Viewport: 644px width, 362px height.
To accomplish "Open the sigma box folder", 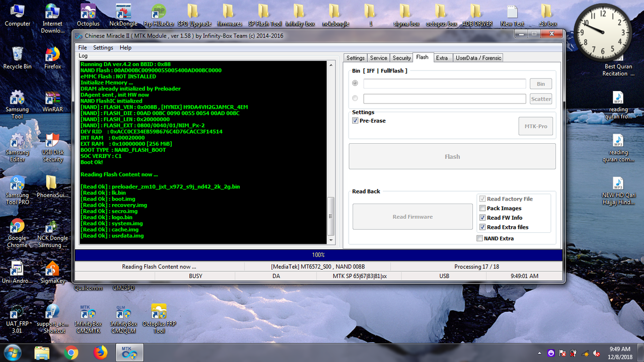I will point(406,15).
